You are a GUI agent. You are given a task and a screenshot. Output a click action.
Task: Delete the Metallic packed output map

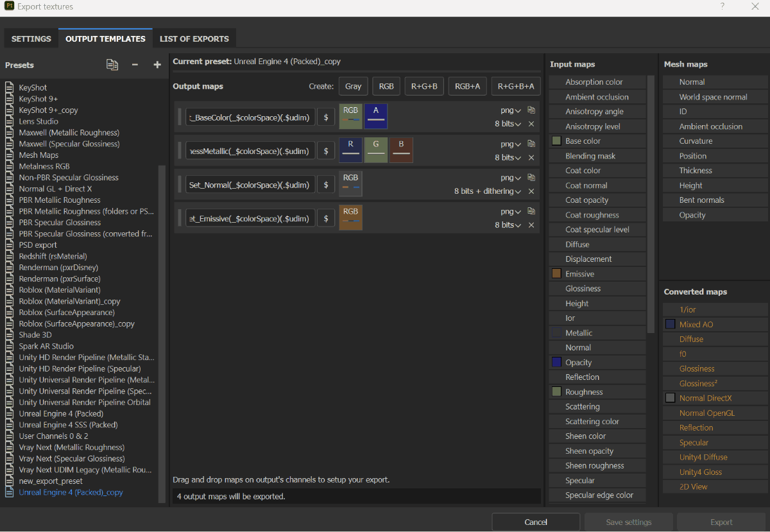531,157
